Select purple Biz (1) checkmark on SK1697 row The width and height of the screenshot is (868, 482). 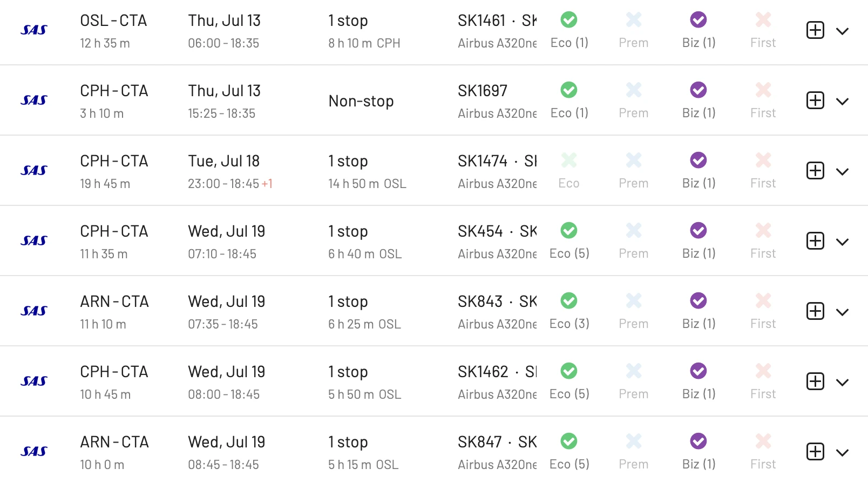pyautogui.click(x=699, y=90)
